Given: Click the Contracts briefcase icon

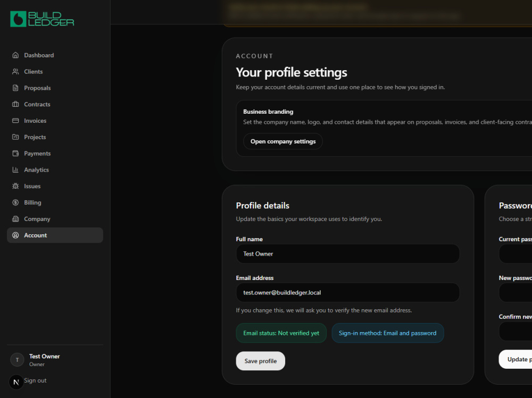Looking at the screenshot, I should tap(15, 104).
